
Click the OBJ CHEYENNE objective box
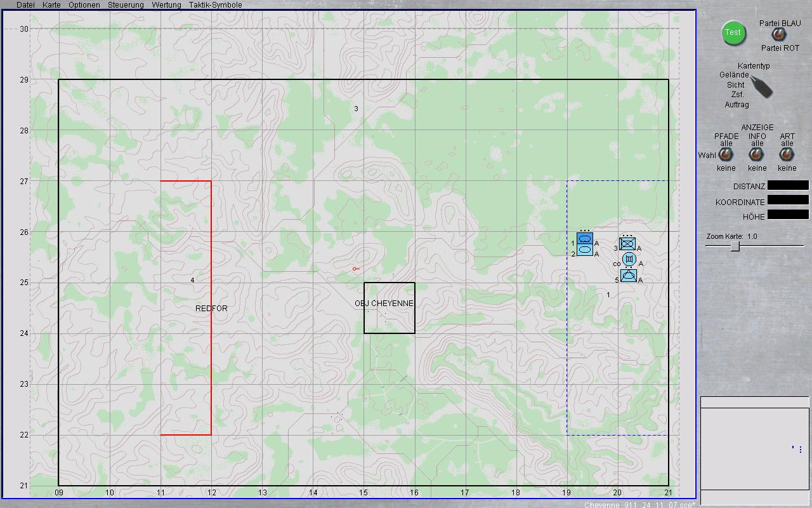[390, 308]
